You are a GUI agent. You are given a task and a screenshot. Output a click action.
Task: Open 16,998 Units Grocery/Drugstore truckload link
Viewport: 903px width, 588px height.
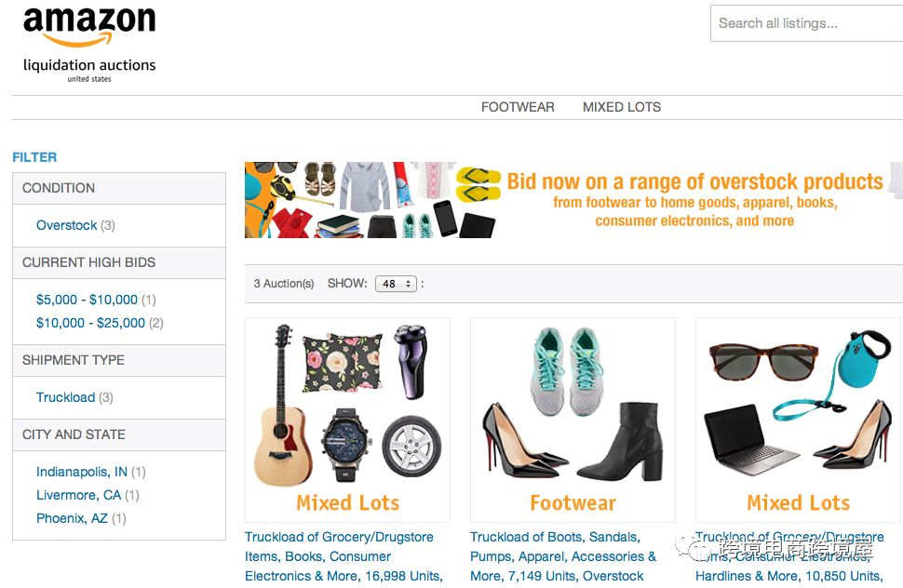(344, 556)
